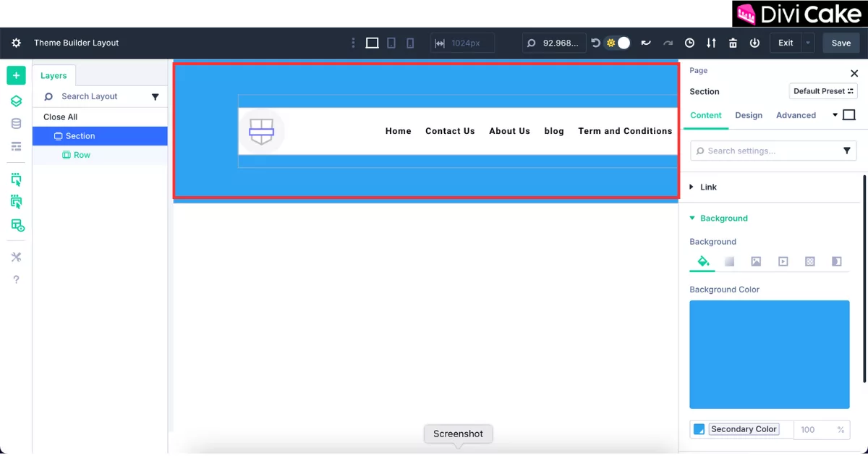Open the layout preview eye icon
The image size is (868, 456).
(17, 225)
